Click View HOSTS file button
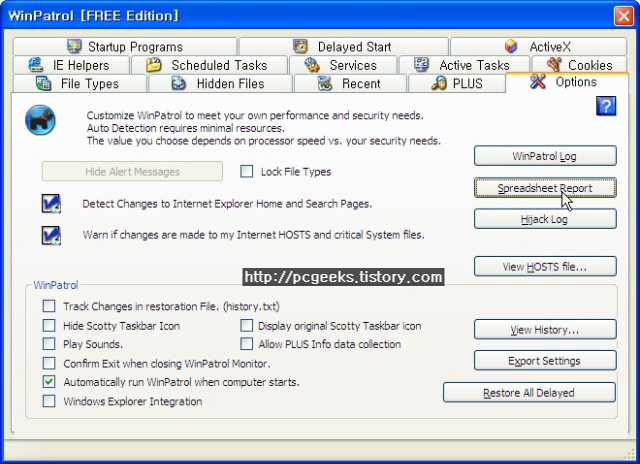The width and height of the screenshot is (640, 464). (545, 266)
